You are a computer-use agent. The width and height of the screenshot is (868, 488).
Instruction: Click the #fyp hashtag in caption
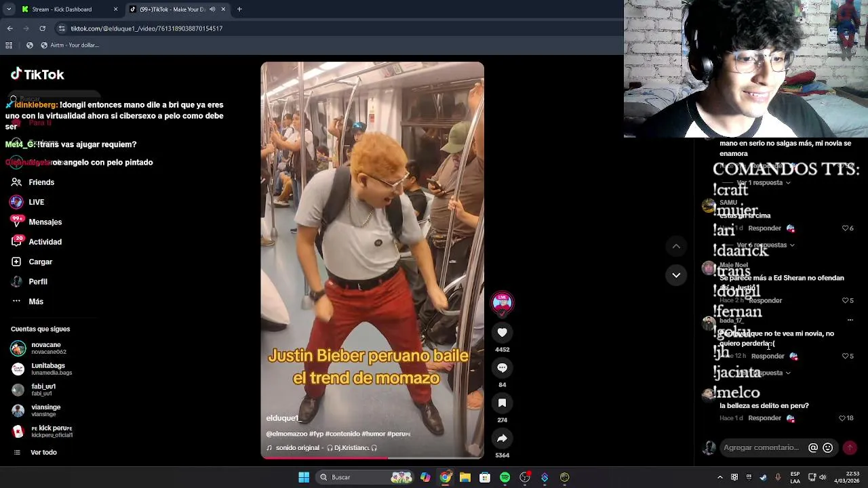(316, 434)
